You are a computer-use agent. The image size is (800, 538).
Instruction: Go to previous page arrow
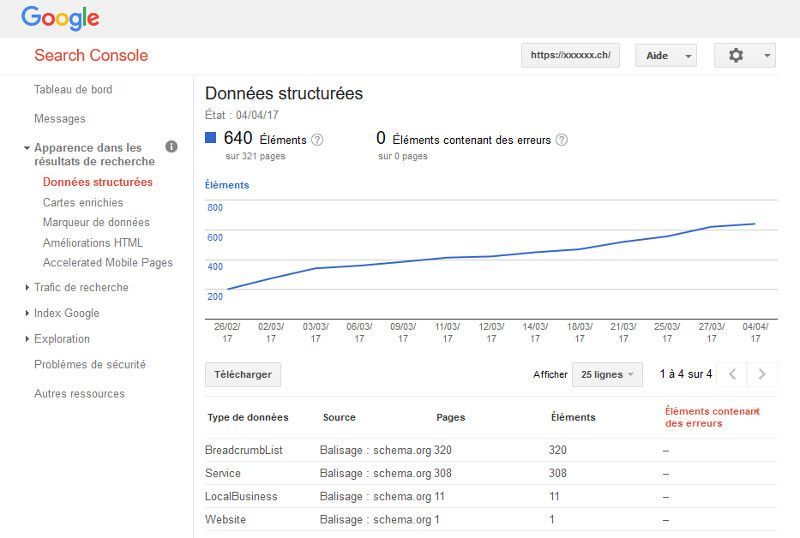coord(732,374)
